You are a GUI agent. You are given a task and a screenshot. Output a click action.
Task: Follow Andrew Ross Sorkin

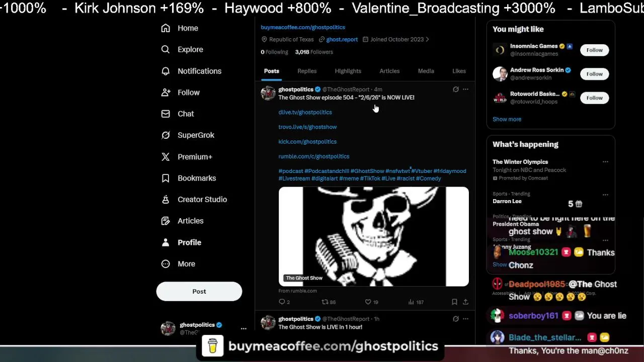coord(594,74)
